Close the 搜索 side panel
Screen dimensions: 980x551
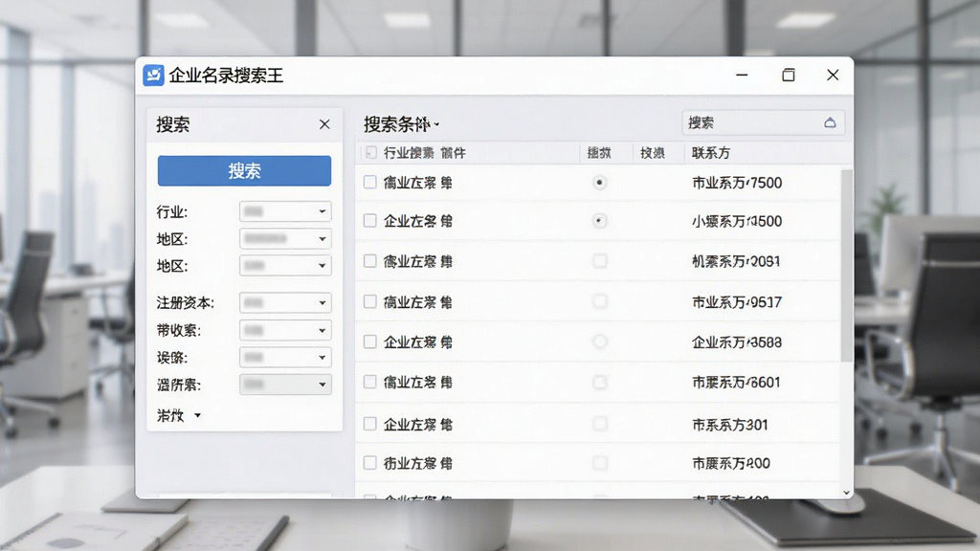point(324,124)
